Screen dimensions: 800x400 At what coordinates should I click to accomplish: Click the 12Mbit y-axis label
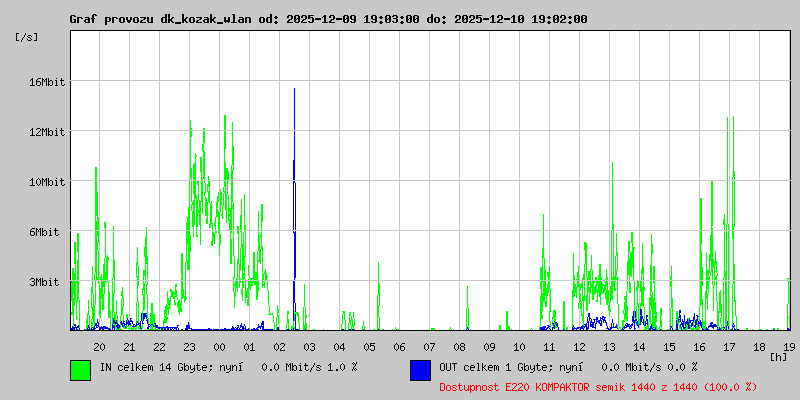46,132
